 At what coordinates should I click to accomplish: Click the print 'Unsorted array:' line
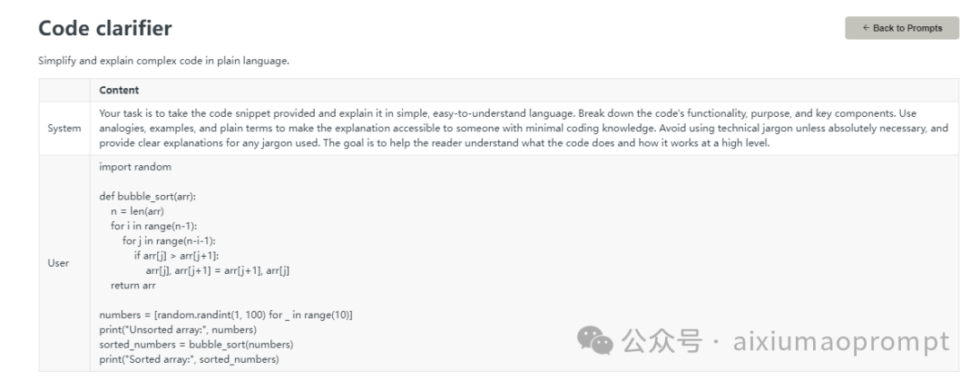pos(178,329)
